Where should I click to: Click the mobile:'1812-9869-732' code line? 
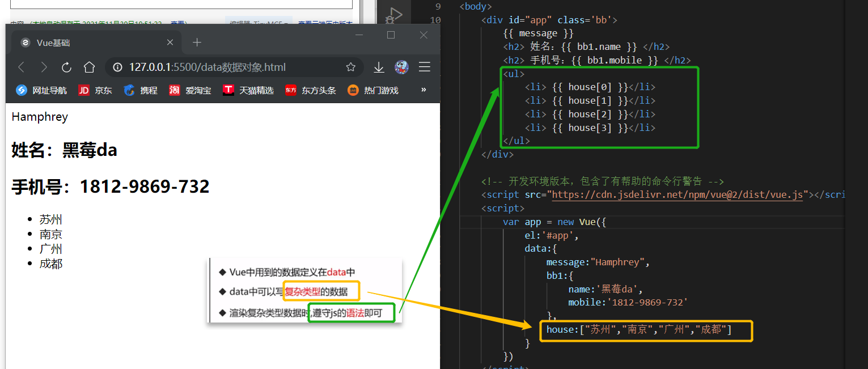point(628,303)
